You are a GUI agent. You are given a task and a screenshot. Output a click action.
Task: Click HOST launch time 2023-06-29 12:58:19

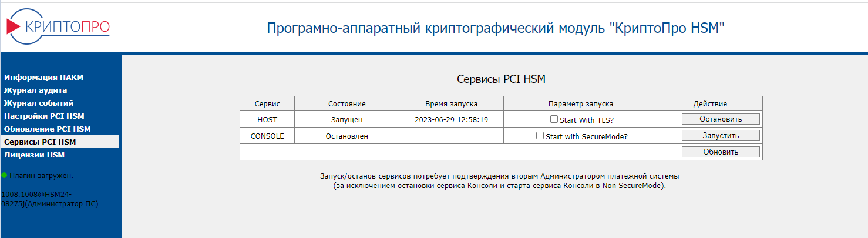[451, 119]
